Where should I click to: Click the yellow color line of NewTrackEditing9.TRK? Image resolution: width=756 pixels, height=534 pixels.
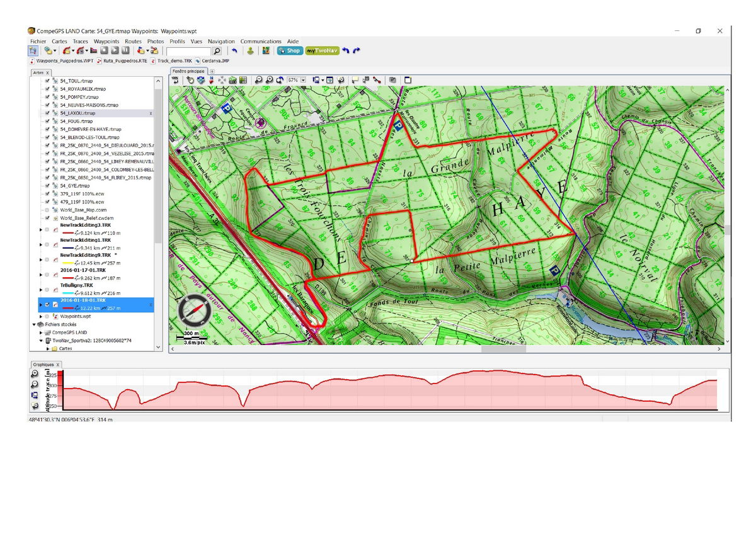click(x=67, y=264)
